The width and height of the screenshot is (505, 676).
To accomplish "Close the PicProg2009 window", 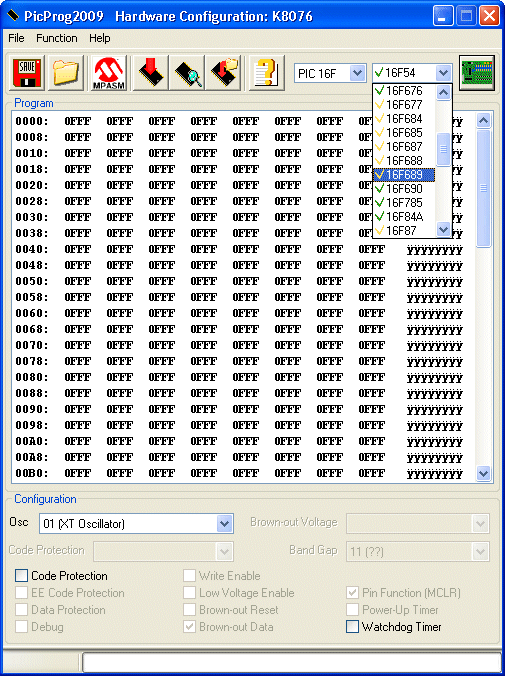I will tap(489, 16).
